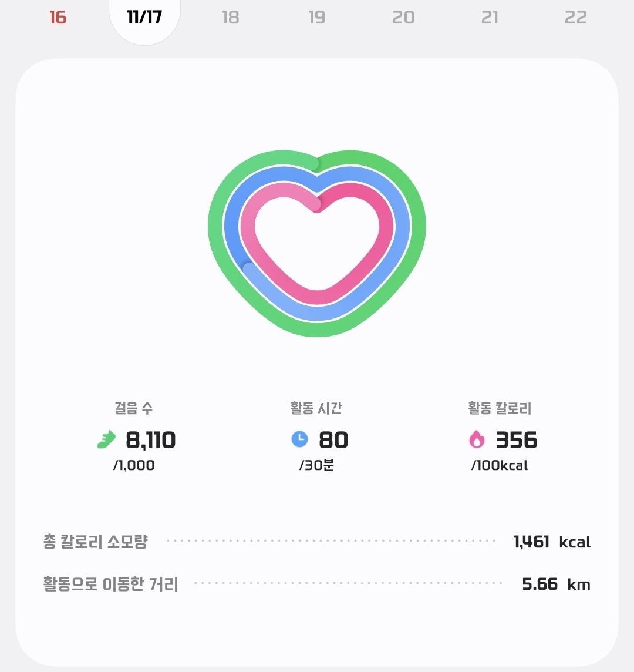Go to date 21
The image size is (634, 672).
[x=490, y=18]
